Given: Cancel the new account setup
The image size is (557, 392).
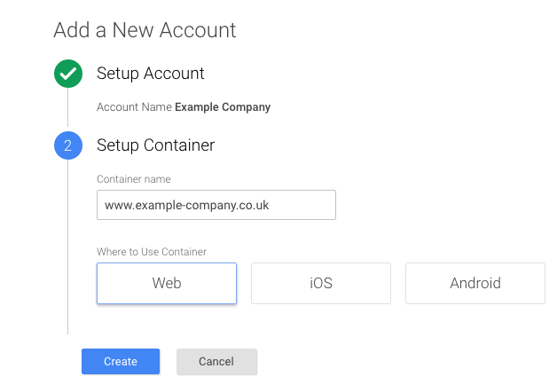Looking at the screenshot, I should (216, 362).
